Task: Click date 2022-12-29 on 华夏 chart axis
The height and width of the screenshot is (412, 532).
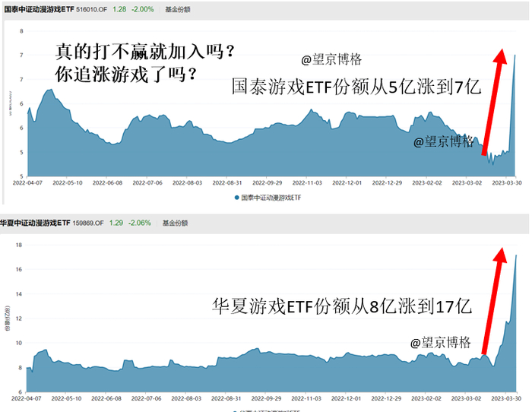Action: pyautogui.click(x=386, y=398)
